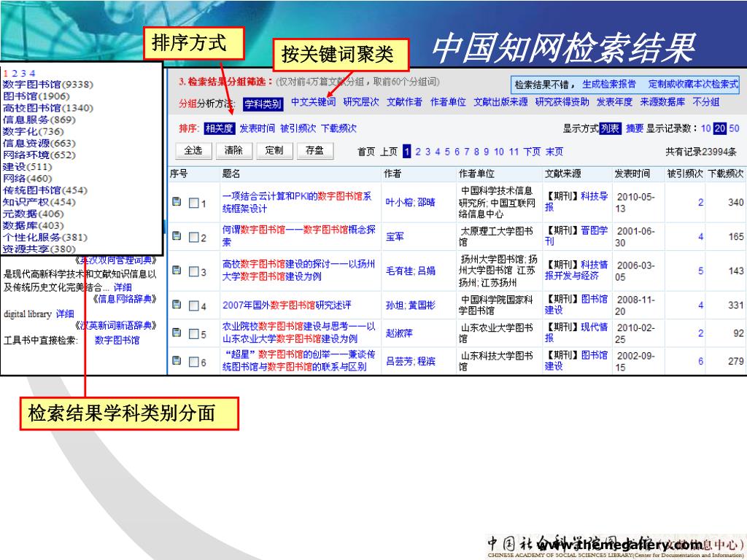Filter by keyword 知识产权(454)
The width and height of the screenshot is (747, 560).
click(39, 202)
